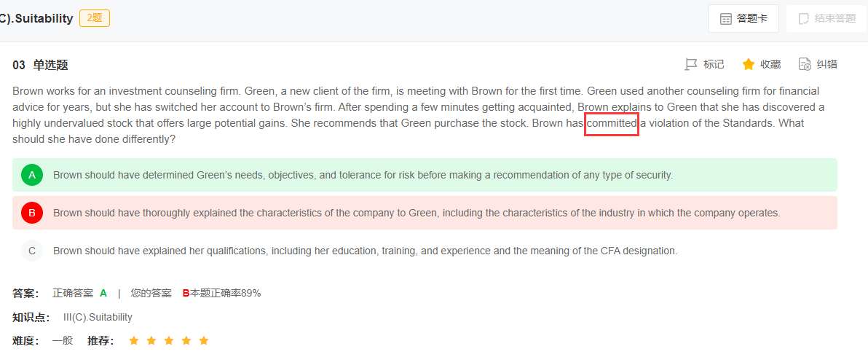Click the fifth recommendation star

[204, 340]
